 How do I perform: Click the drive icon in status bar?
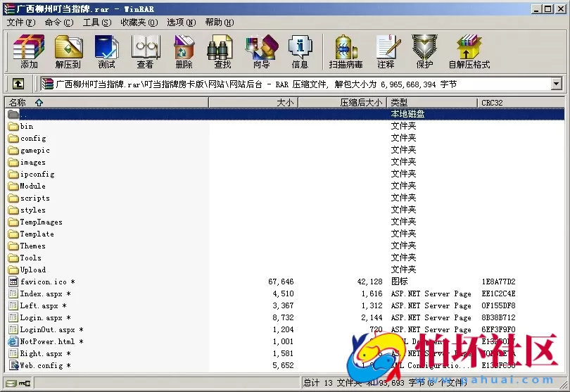[x=11, y=383]
